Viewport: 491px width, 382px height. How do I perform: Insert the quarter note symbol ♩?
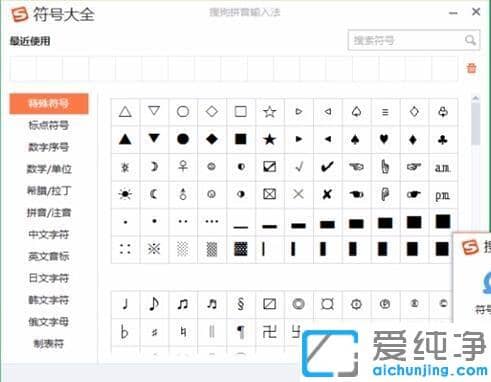click(125, 304)
